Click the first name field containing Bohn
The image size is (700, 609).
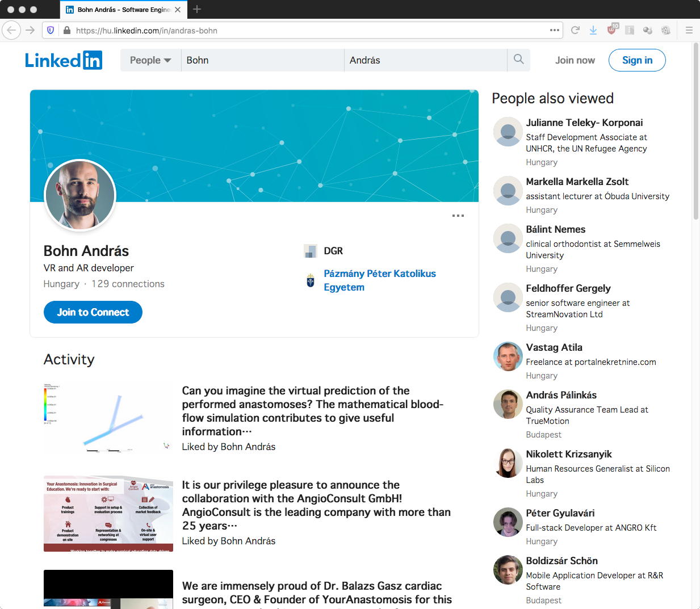pyautogui.click(x=263, y=60)
